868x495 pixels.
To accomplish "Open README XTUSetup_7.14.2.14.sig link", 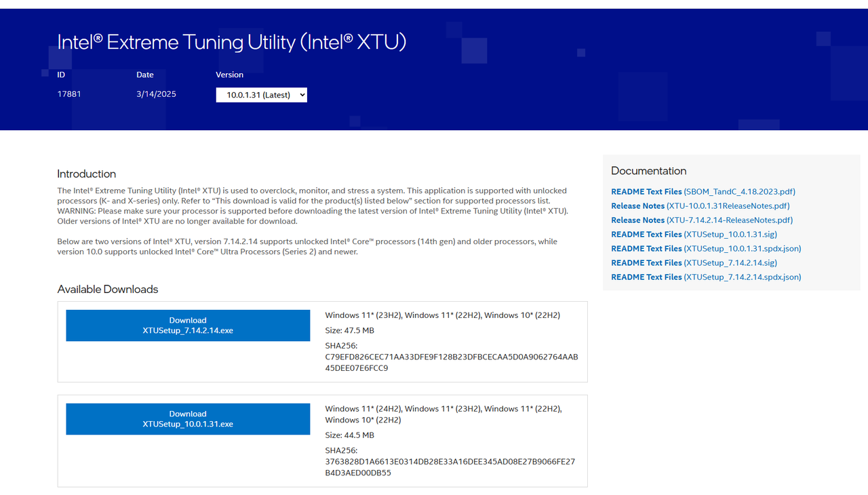I will pos(694,263).
